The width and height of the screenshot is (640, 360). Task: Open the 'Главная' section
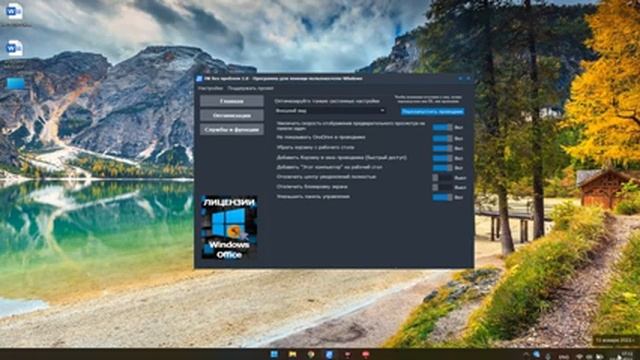[x=232, y=101]
